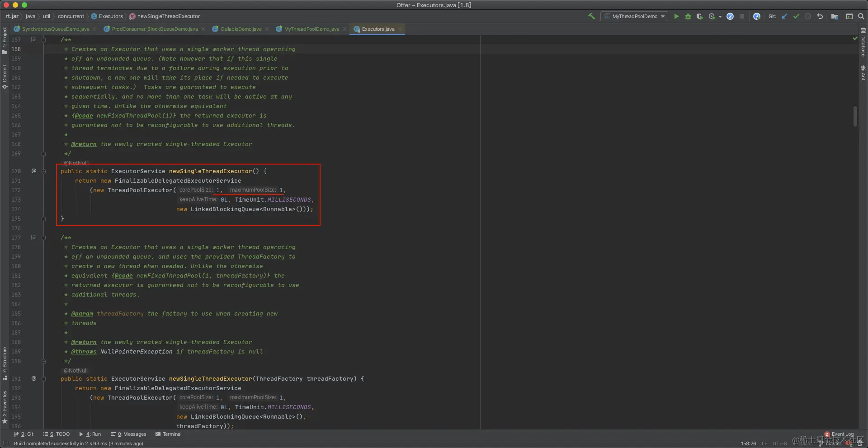Open the Project tool window stripe
868x448 pixels.
5,41
